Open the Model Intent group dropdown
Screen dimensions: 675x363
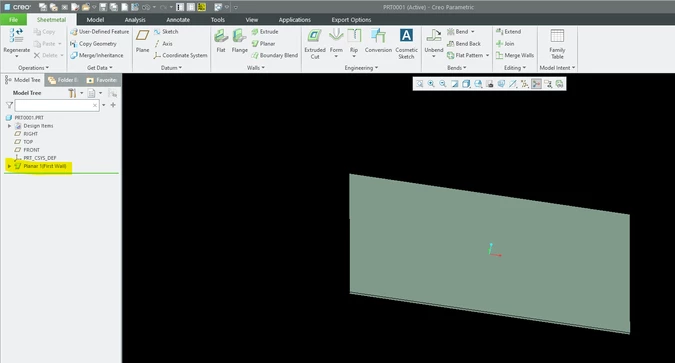point(557,68)
